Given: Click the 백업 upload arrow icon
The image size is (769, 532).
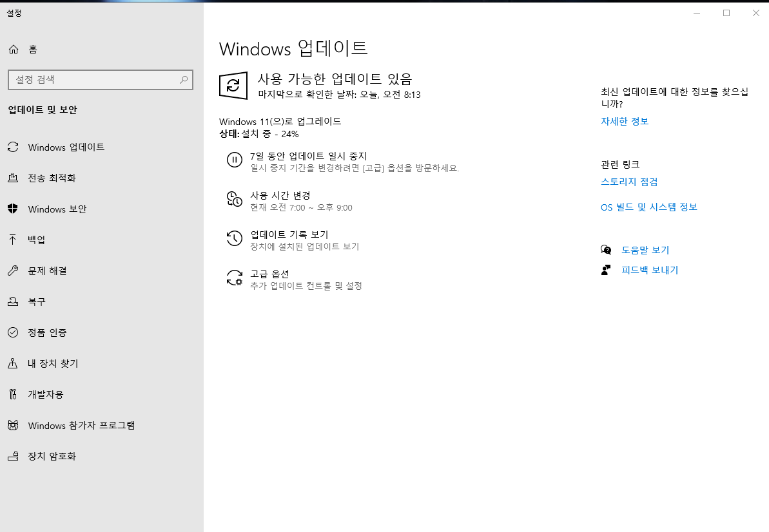Looking at the screenshot, I should [14, 240].
